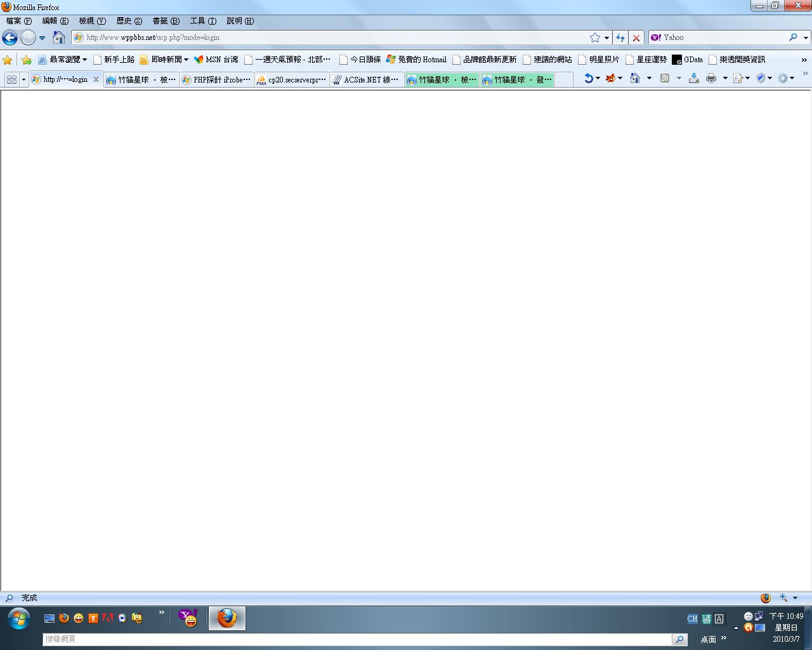Open the 品牌館最新更新 bookmark
The image size is (812, 650).
[485, 60]
